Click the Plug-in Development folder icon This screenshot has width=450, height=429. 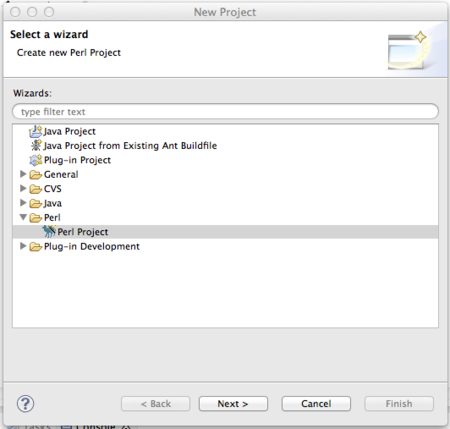click(x=36, y=247)
